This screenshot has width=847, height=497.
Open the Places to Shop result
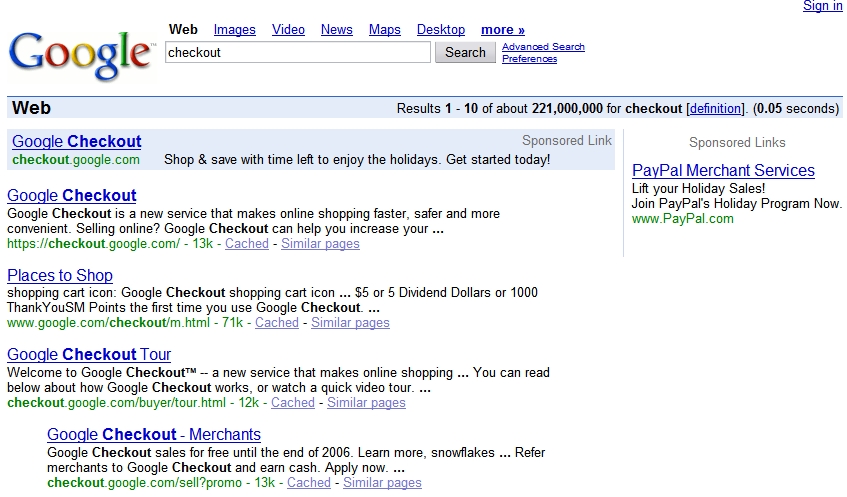pos(60,276)
